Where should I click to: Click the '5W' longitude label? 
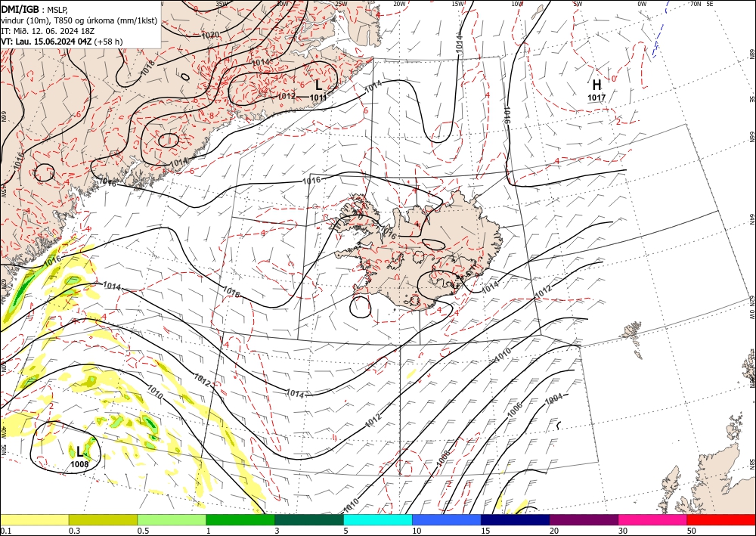pyautogui.click(x=578, y=4)
